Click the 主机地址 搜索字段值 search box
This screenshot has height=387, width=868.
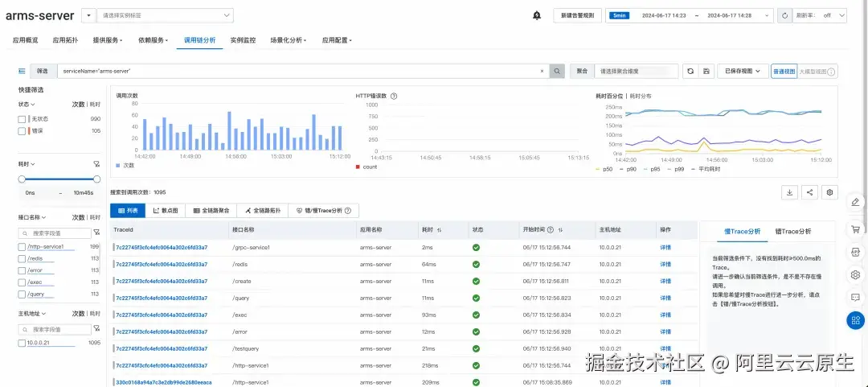click(55, 329)
